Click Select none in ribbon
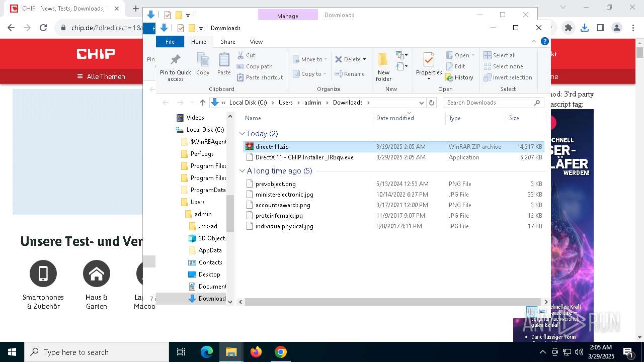 (x=503, y=66)
